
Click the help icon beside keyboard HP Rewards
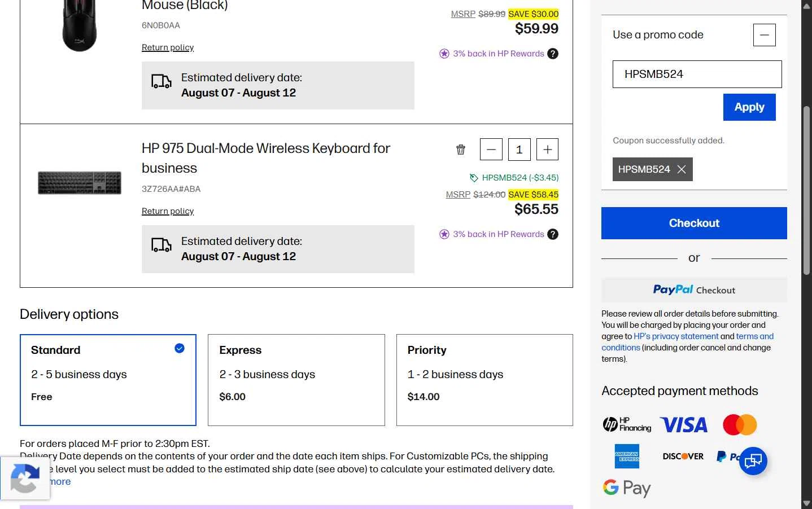[553, 234]
